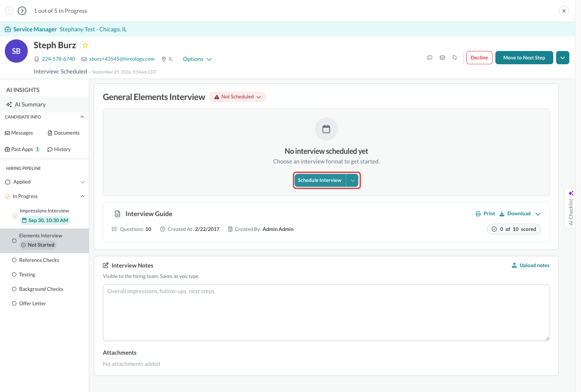Click Move to Next Step button
The height and width of the screenshot is (392, 581).
(x=524, y=58)
